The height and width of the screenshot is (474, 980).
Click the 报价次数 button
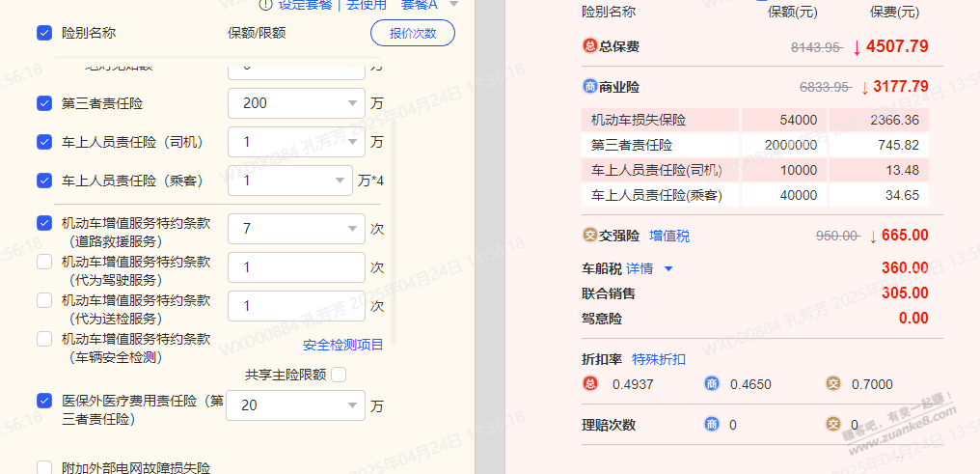(413, 33)
